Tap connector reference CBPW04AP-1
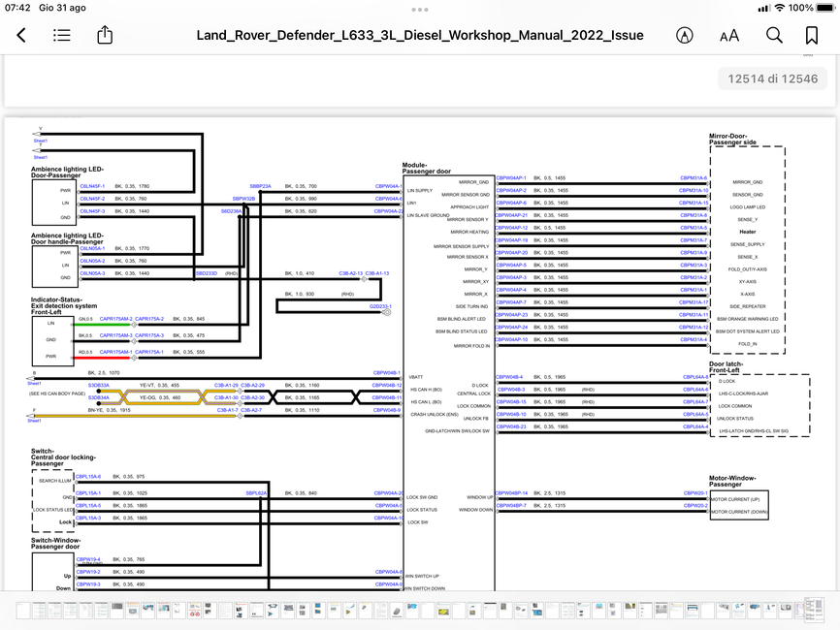The image size is (840, 630). click(x=511, y=177)
